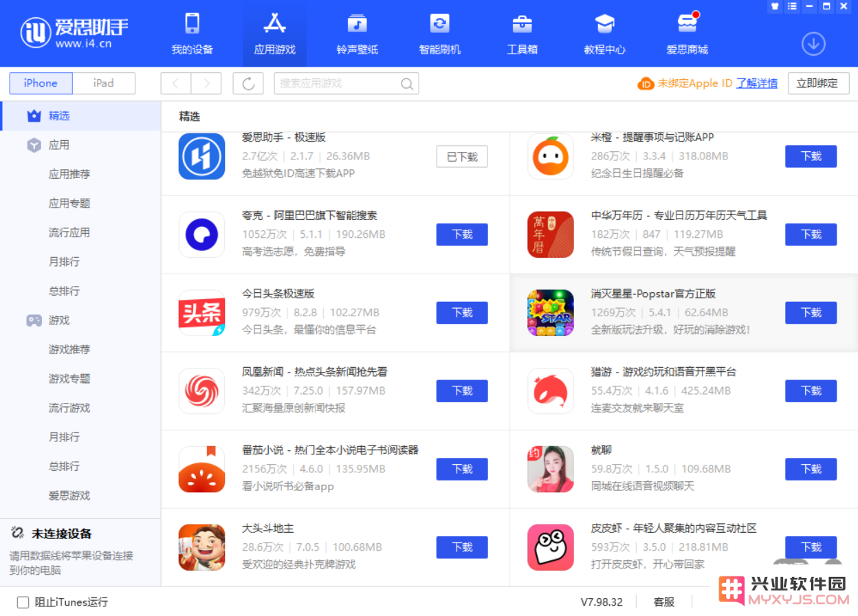Open 工具箱 toolbox section
The height and width of the screenshot is (616, 858).
coord(522,33)
